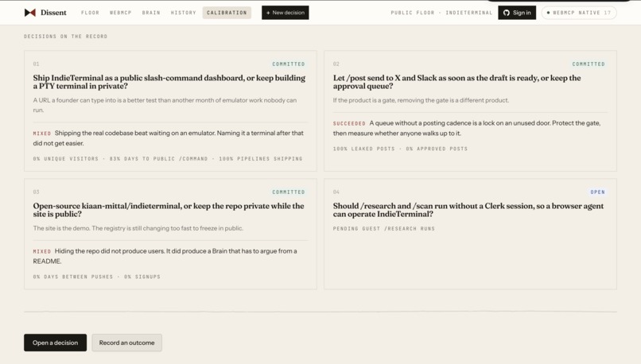Click the Mixed outcome tag in decision 03
641x364 pixels.
41,251
